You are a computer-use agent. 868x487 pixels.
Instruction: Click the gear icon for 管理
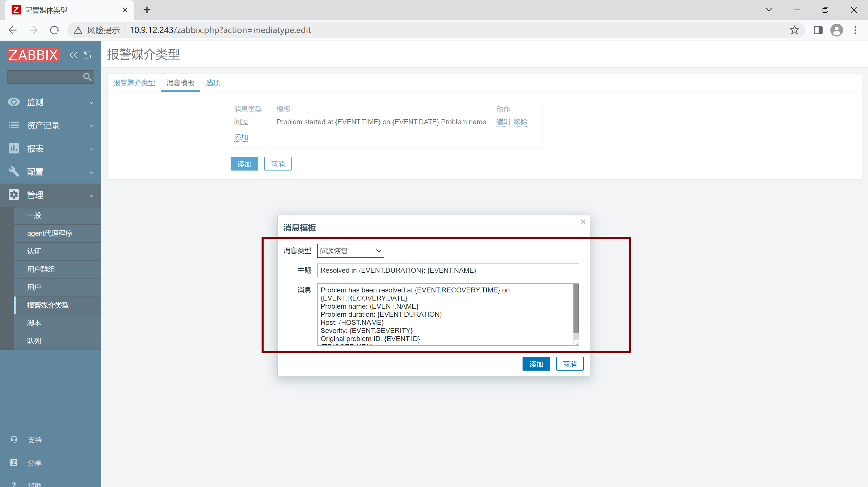pos(14,195)
